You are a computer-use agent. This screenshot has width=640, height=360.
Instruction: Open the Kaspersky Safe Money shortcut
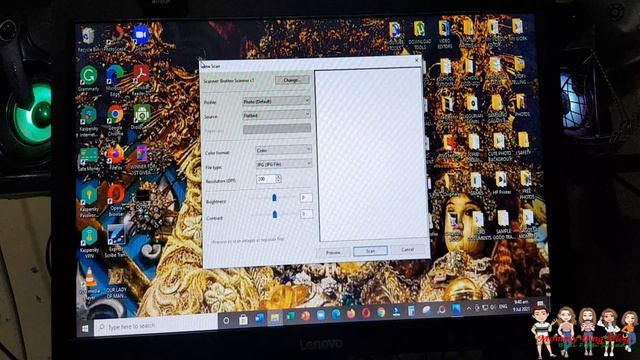89,159
